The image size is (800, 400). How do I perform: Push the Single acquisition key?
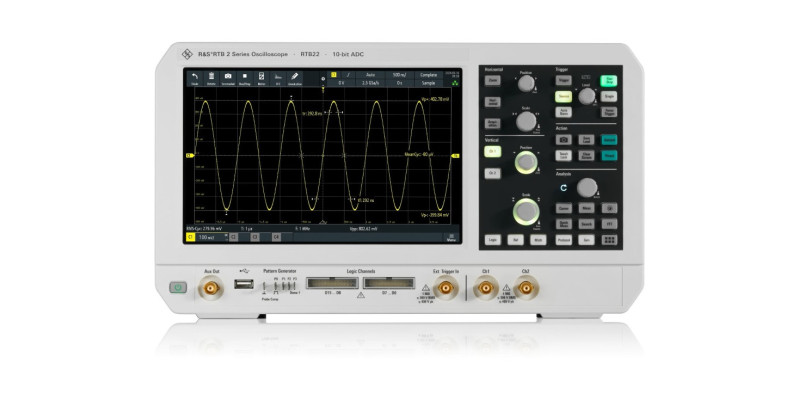pyautogui.click(x=609, y=96)
